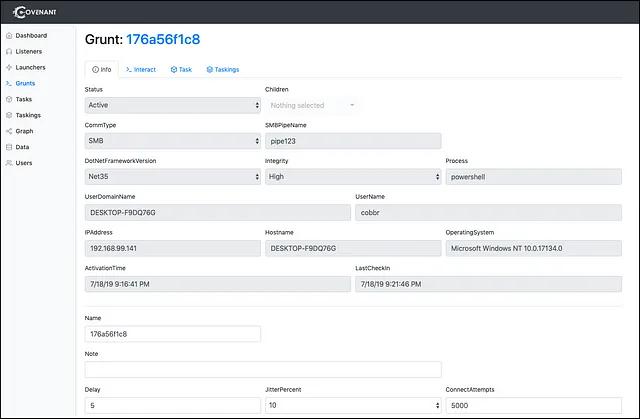Open the Dashboard page
Screen dimensions: 640x419
point(31,36)
